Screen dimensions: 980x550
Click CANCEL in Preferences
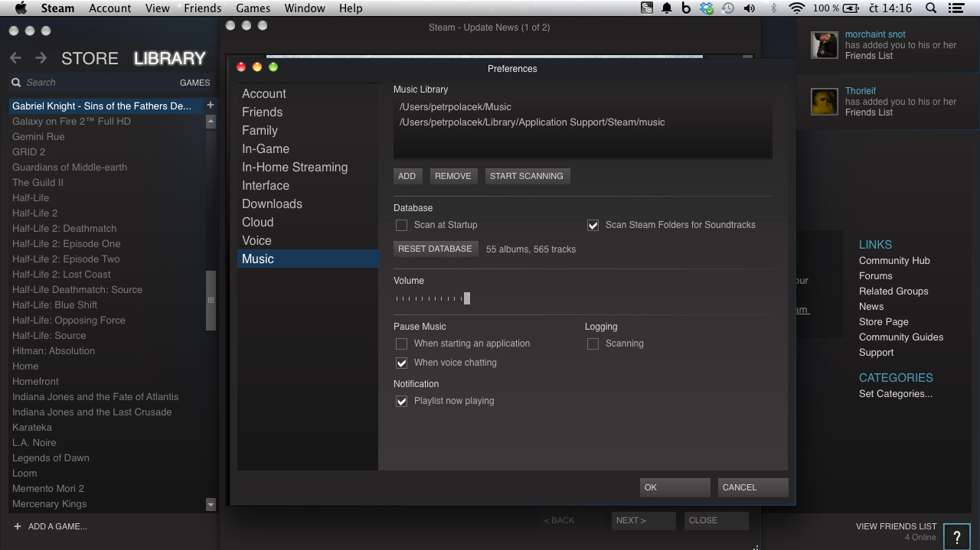click(753, 487)
